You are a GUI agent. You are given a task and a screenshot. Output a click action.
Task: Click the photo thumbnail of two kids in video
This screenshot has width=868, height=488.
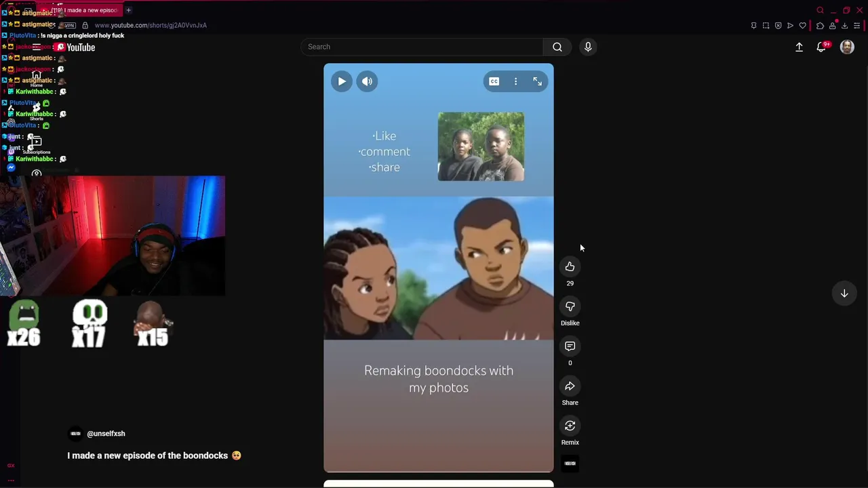(481, 146)
